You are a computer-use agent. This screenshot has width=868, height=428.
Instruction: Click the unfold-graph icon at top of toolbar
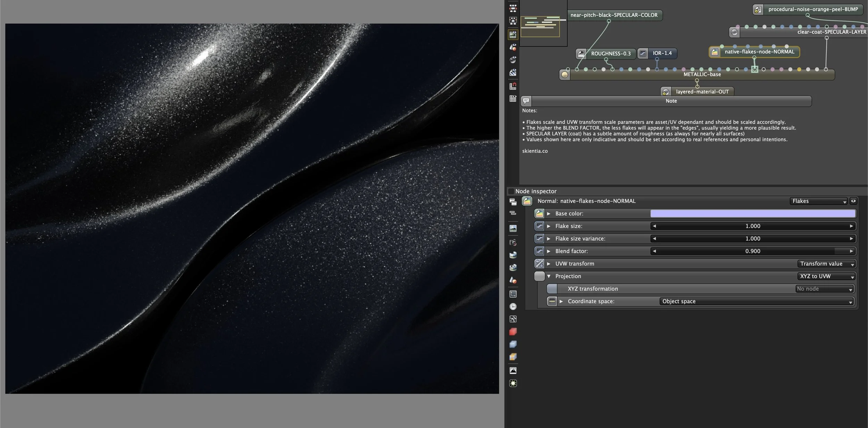coord(513,8)
